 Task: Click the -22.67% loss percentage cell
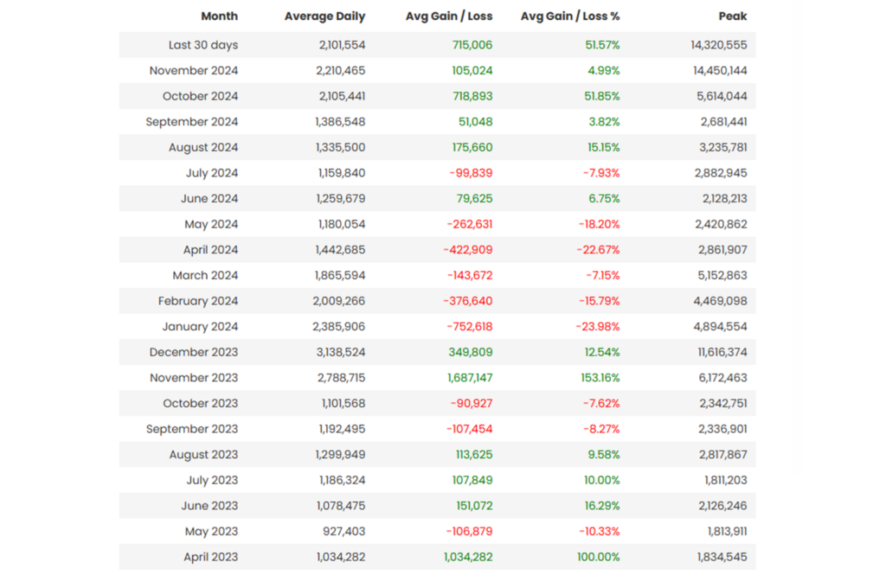click(x=598, y=250)
